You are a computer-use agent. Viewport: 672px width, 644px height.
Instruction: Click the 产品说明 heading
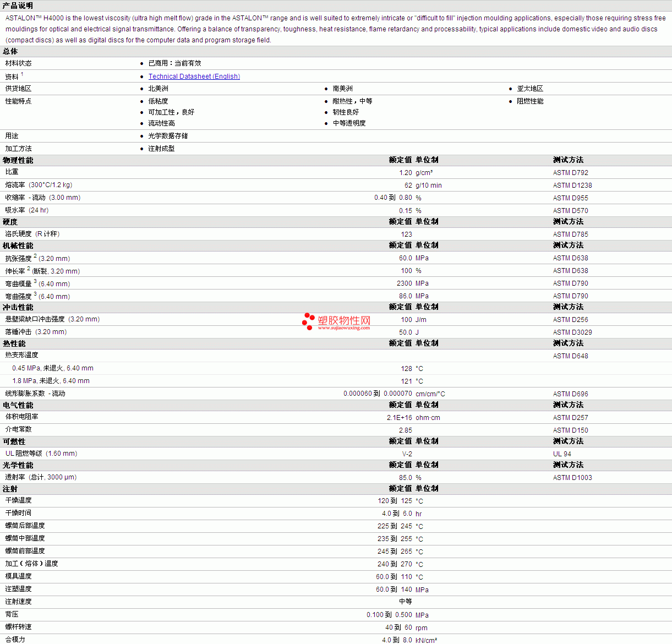coord(18,6)
